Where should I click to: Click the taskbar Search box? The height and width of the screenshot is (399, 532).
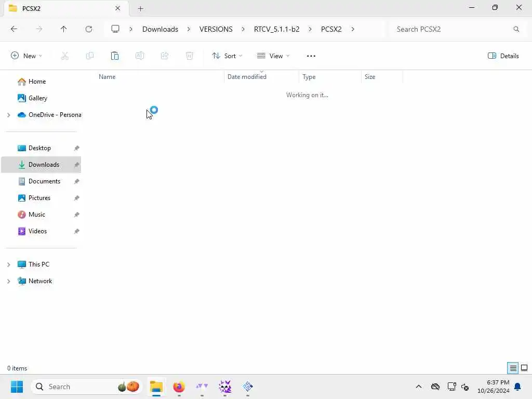tap(87, 387)
